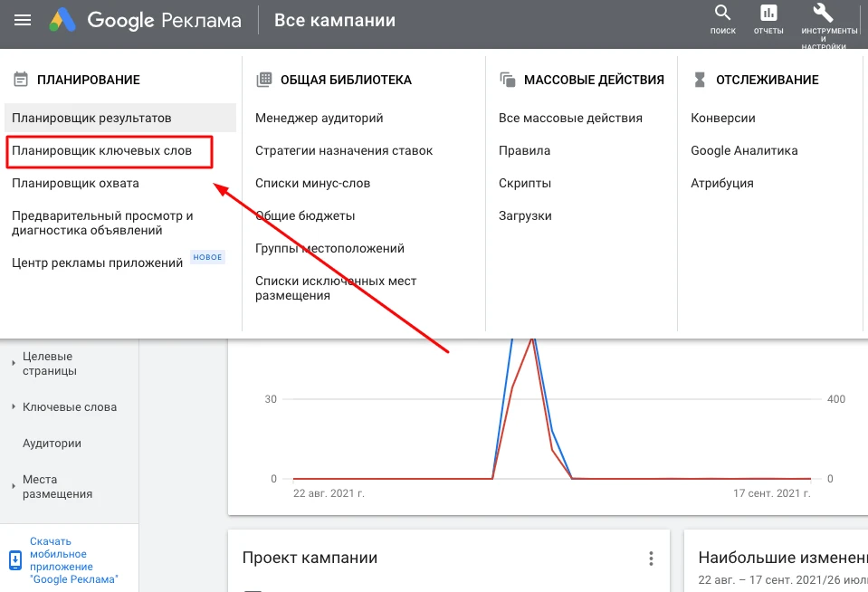The image size is (868, 592).
Task: Expand the Целевые страницы sidebar item
Action: click(x=14, y=364)
